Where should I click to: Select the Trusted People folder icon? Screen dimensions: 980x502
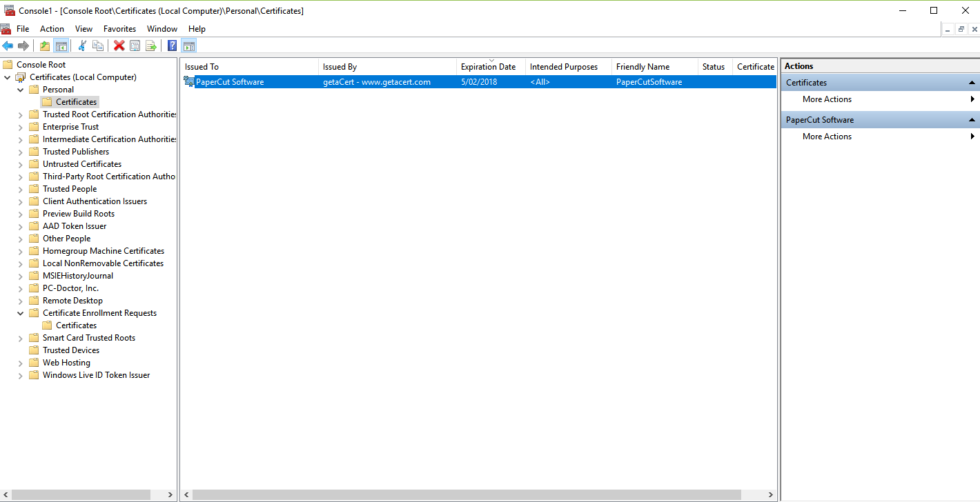[35, 189]
